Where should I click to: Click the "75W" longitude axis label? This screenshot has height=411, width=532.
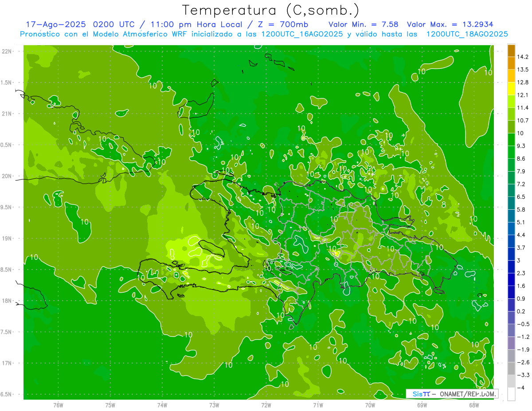pyautogui.click(x=110, y=405)
